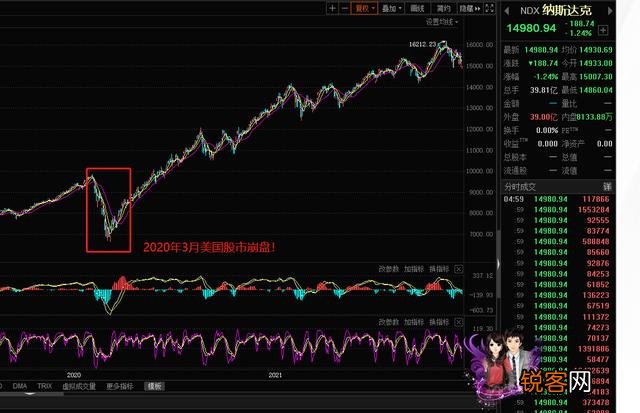640x413 pixels.
Task: Click the 2020 year marker on time axis
Action: 74,375
